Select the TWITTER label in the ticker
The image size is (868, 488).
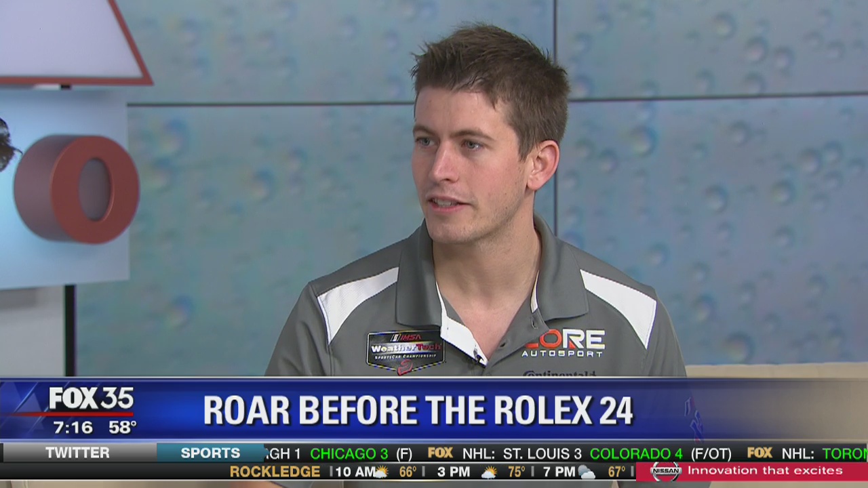point(77,453)
